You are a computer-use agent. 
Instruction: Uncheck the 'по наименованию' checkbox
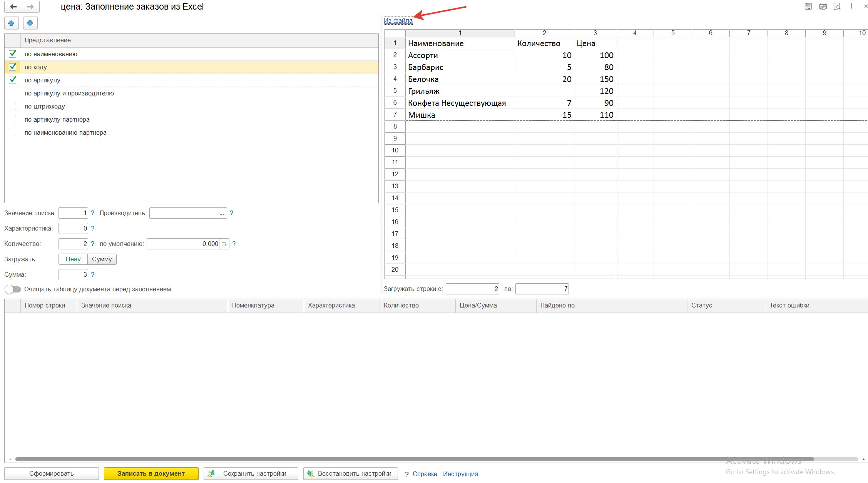click(x=13, y=54)
